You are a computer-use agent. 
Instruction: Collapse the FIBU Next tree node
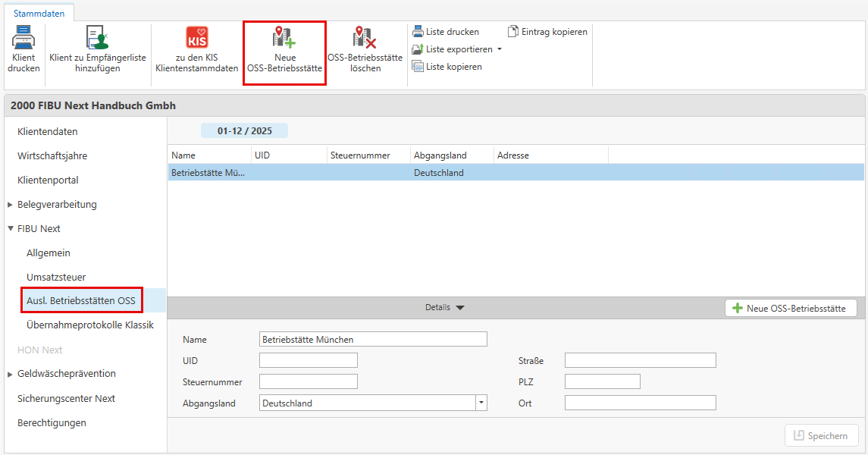(x=10, y=229)
